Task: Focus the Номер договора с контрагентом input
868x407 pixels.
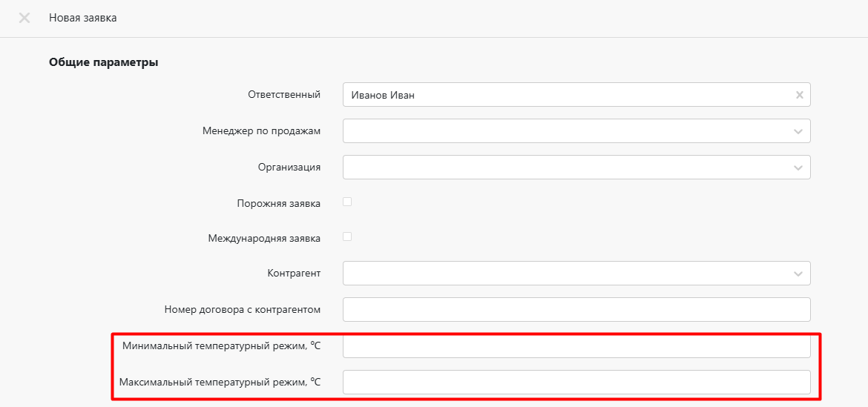Action: point(576,309)
